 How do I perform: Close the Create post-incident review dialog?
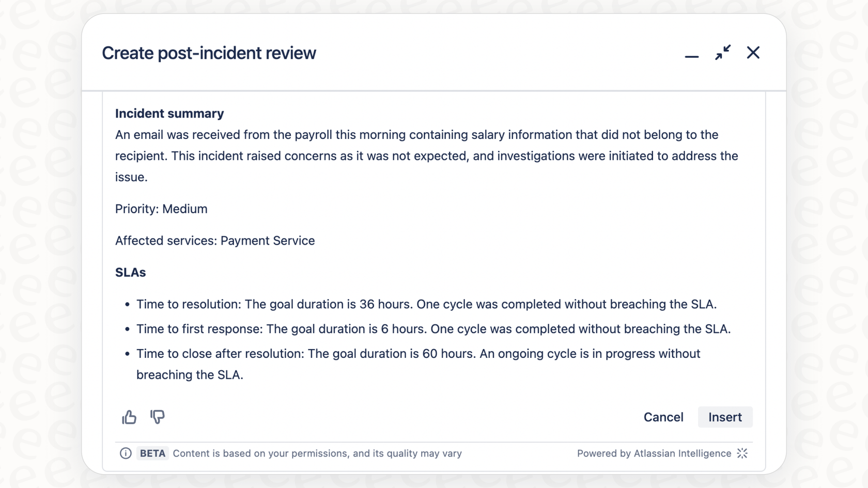[x=753, y=52]
